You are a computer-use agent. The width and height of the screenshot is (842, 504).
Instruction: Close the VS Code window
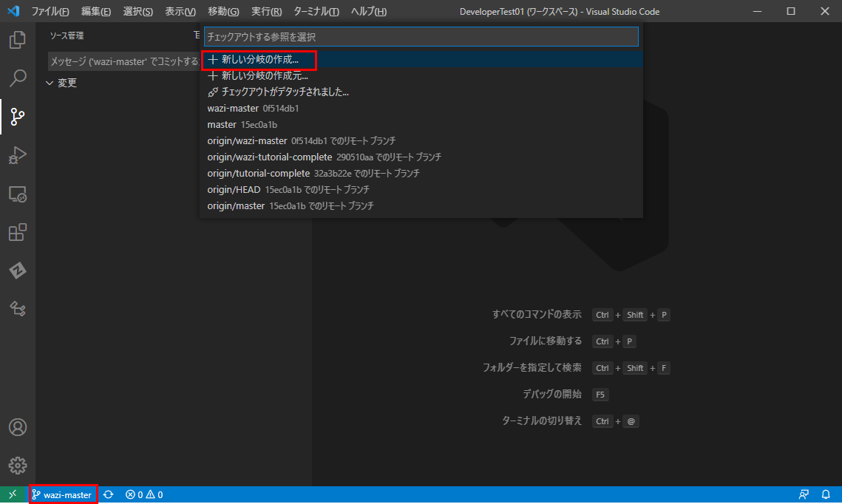[x=825, y=11]
